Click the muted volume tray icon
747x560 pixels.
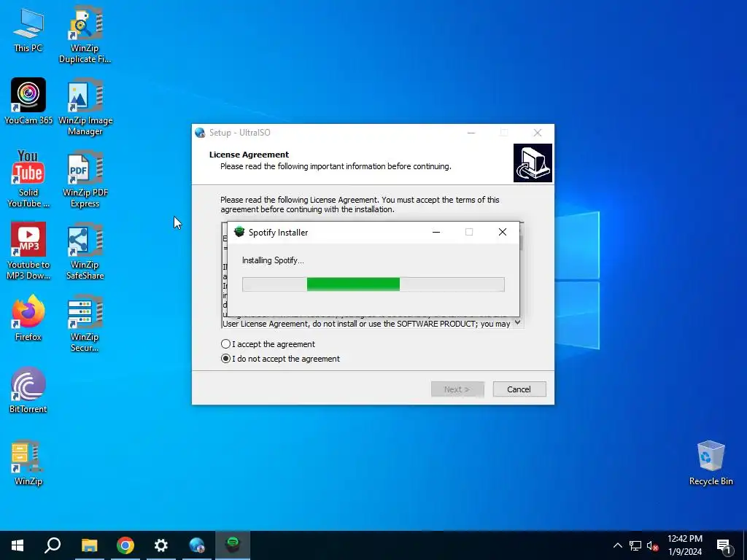pos(652,545)
